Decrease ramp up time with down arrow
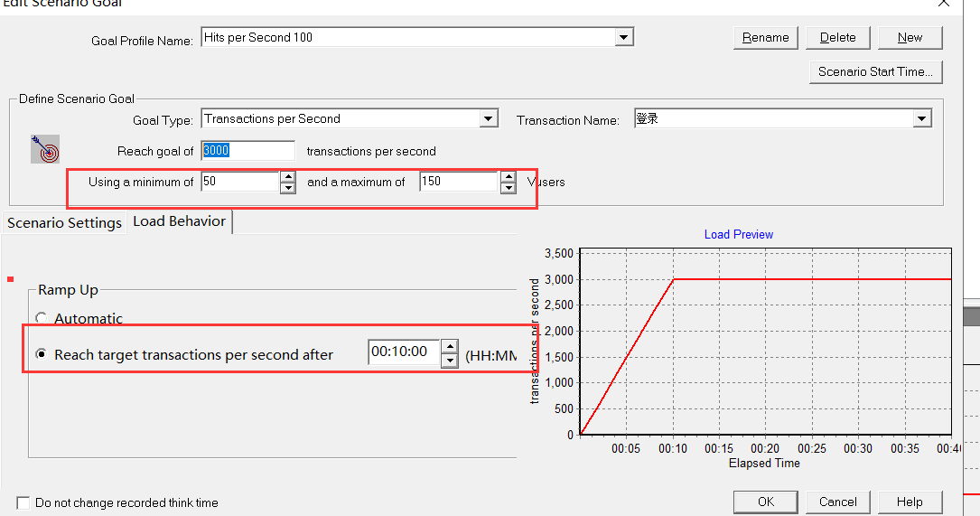 pos(449,360)
